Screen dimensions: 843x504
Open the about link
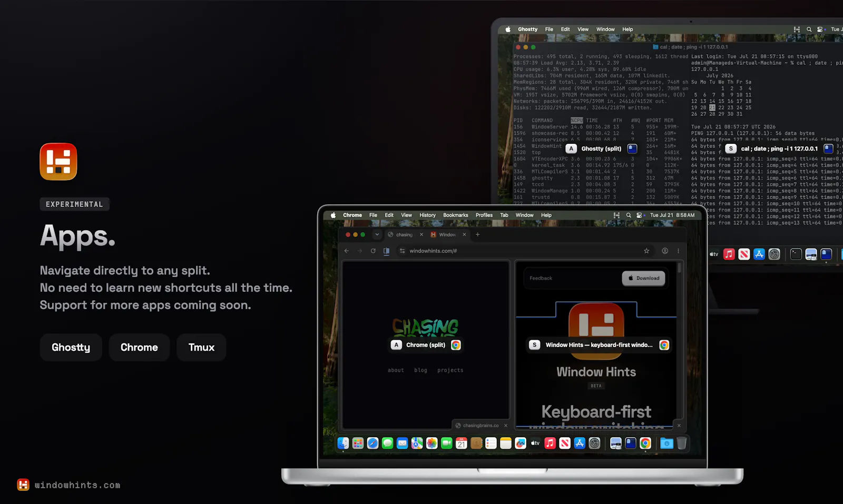pyautogui.click(x=396, y=370)
